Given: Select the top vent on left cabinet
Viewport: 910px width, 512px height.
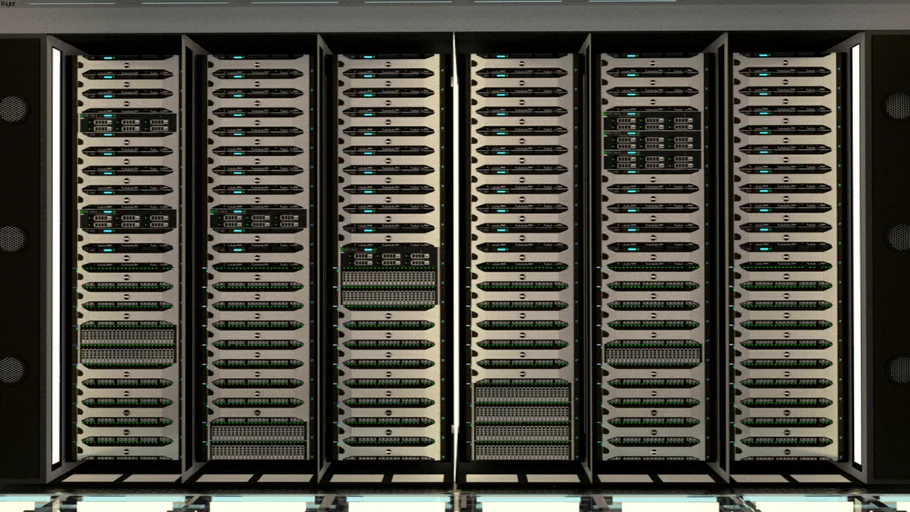Looking at the screenshot, I should [13, 108].
